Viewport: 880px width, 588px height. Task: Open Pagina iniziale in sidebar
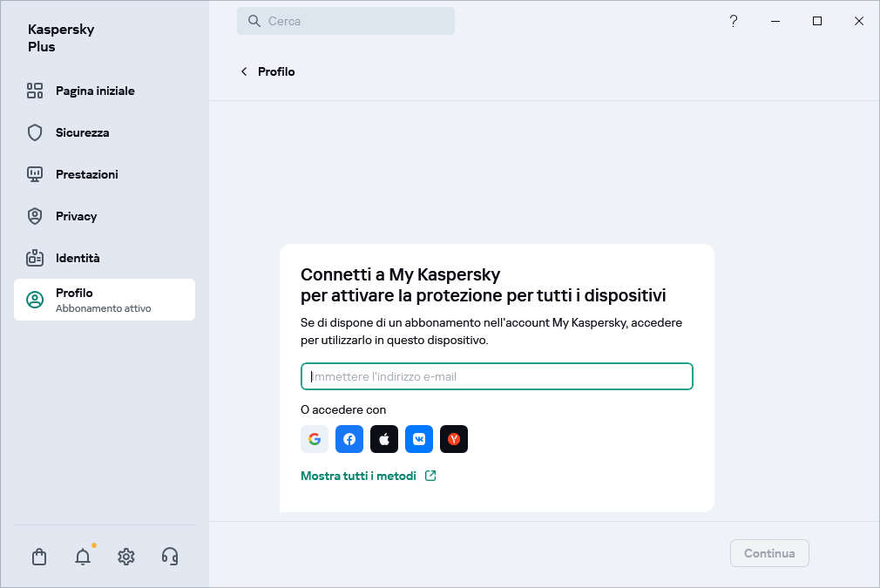(95, 91)
